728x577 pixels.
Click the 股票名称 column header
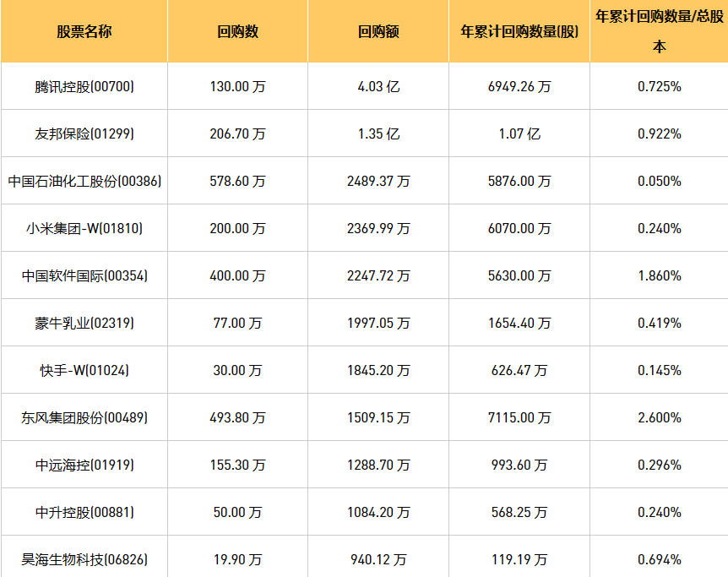84,31
